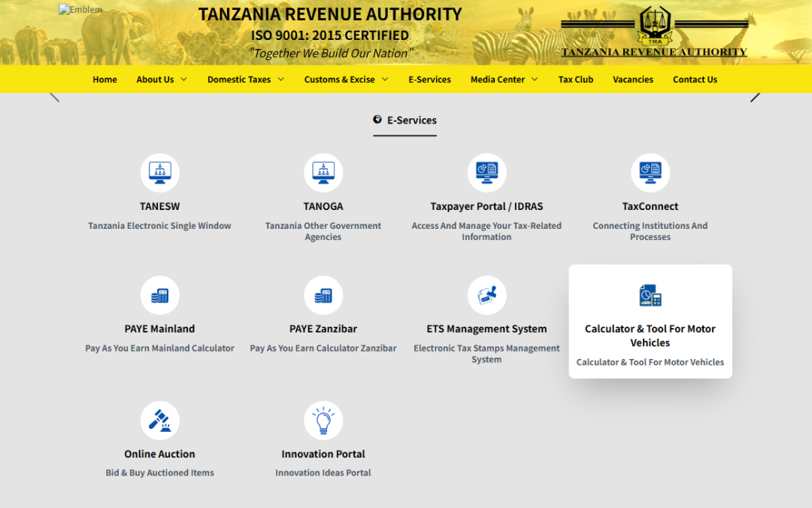The height and width of the screenshot is (508, 812).
Task: Click the motor vehicle calculator icon
Action: pyautogui.click(x=650, y=296)
